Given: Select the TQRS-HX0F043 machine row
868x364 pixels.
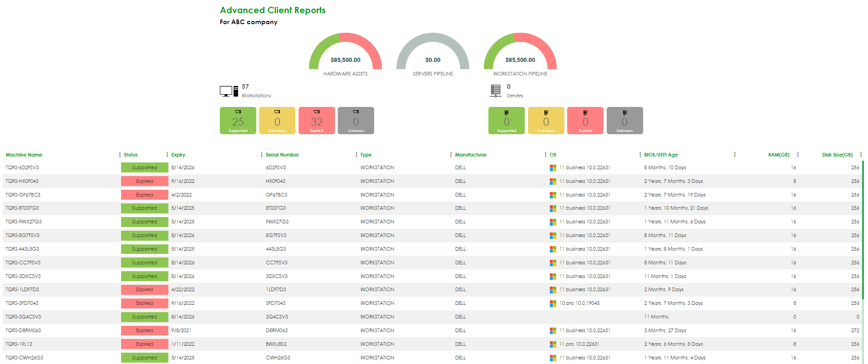Looking at the screenshot, I should pos(22,181).
